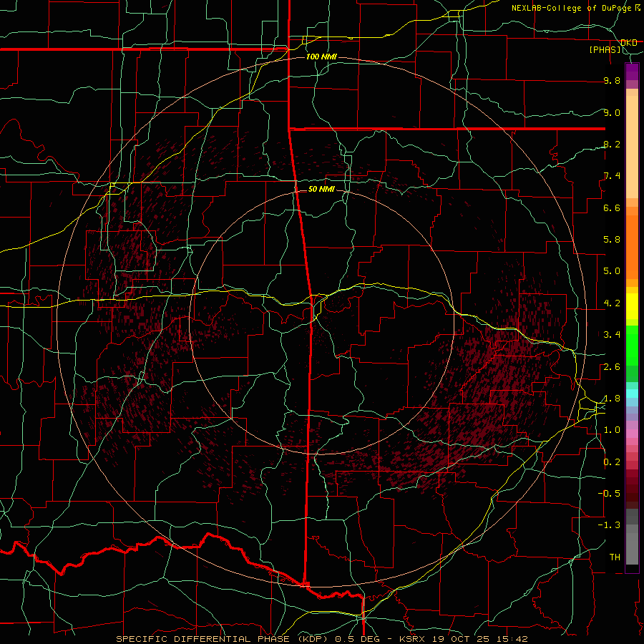Pick the bright yellow swatch in color bar
The width and height of the screenshot is (644, 644).
632,306
